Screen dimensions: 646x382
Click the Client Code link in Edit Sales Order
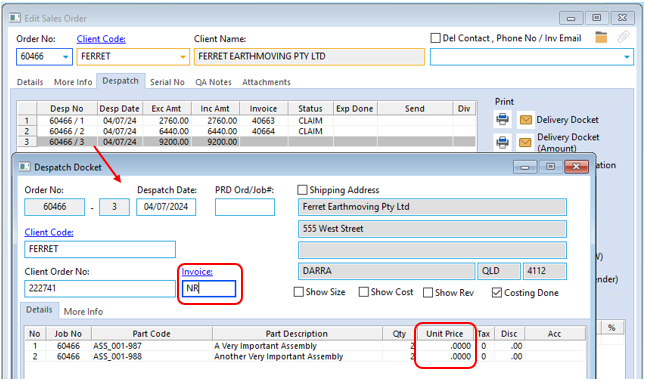[x=101, y=39]
